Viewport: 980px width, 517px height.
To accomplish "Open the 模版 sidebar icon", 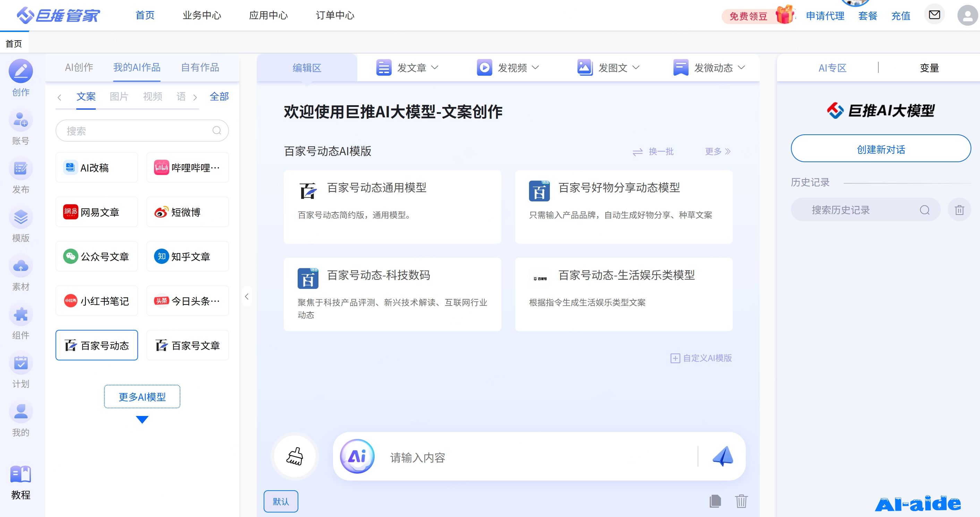I will [x=20, y=217].
